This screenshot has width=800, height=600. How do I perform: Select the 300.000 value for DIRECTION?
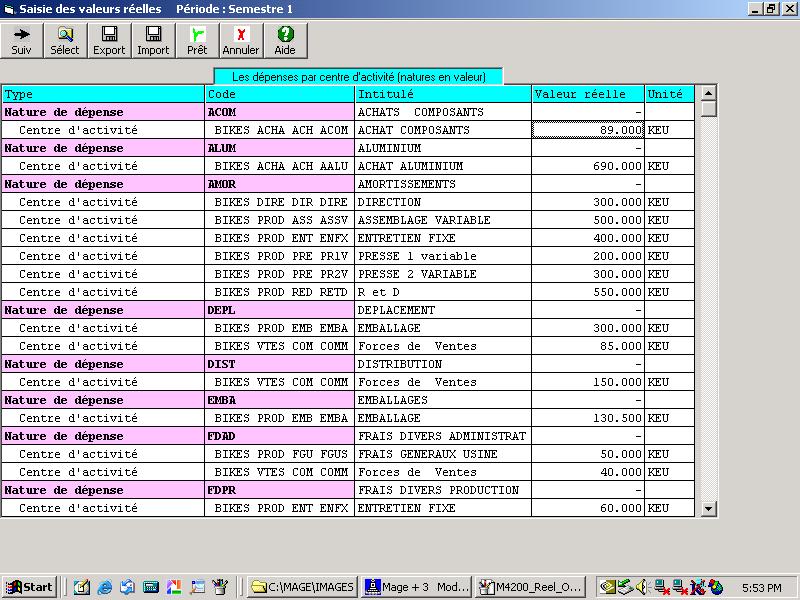click(588, 202)
